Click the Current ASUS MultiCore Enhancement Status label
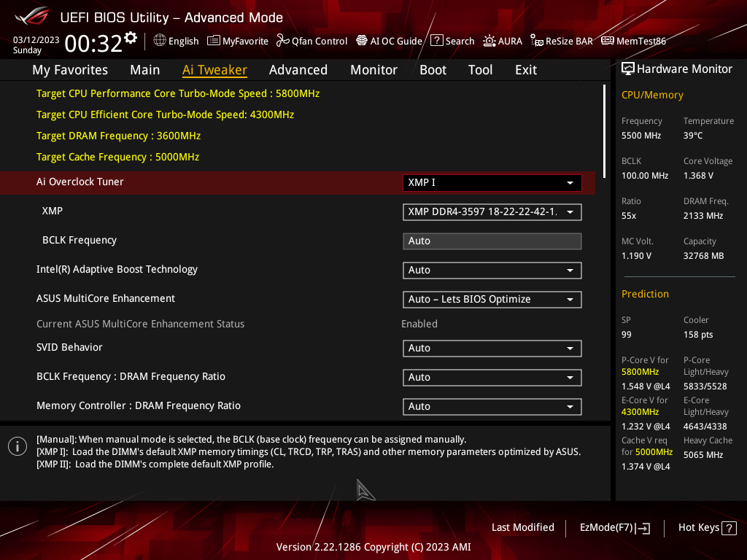This screenshot has width=747, height=560. point(140,324)
